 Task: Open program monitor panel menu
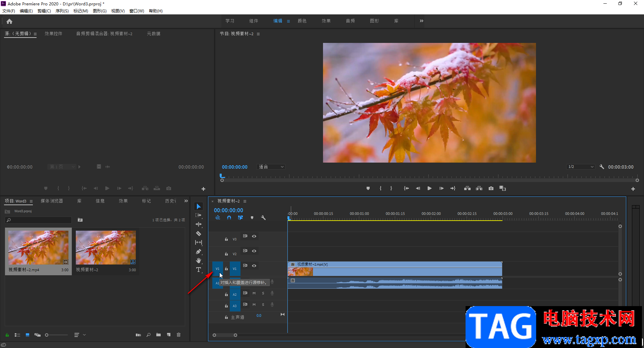[258, 34]
